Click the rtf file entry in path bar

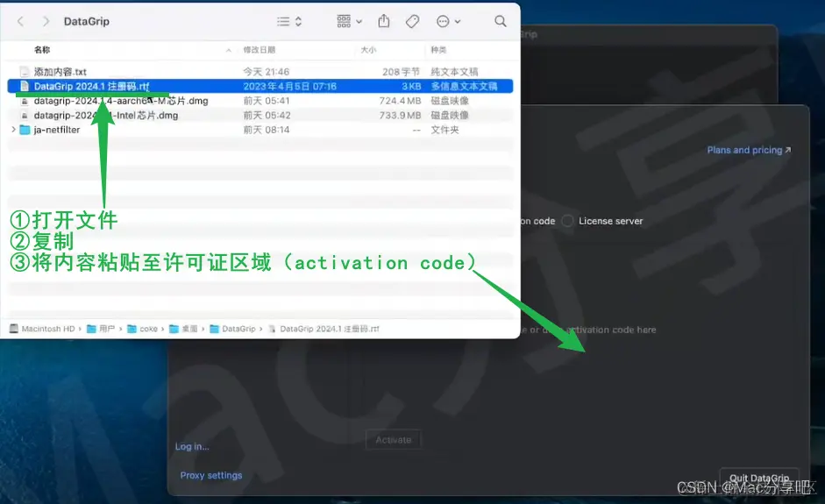click(x=324, y=329)
